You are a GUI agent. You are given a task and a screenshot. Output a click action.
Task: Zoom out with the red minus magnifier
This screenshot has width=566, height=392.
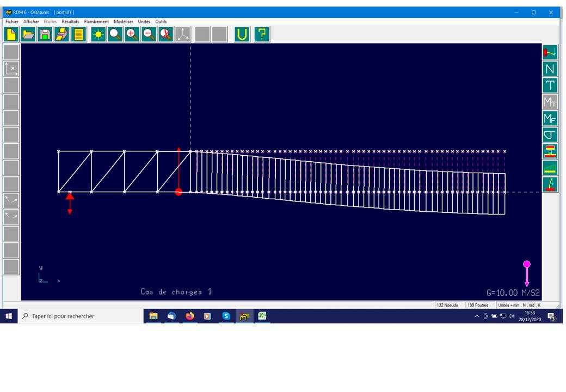(x=149, y=35)
